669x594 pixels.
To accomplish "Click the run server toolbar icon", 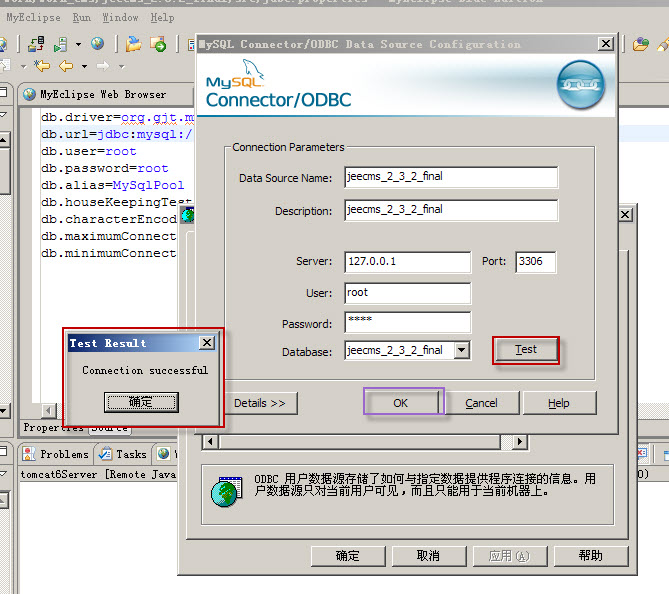I will click(x=61, y=44).
